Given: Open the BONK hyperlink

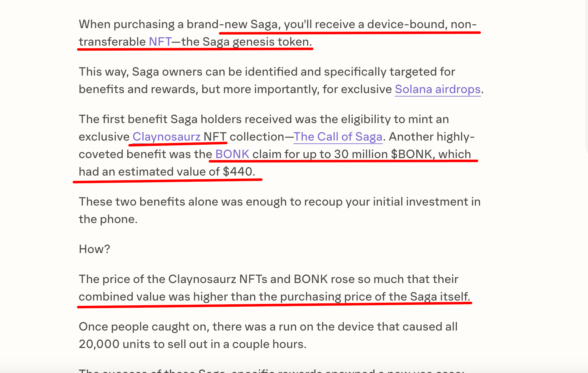Looking at the screenshot, I should coord(232,154).
